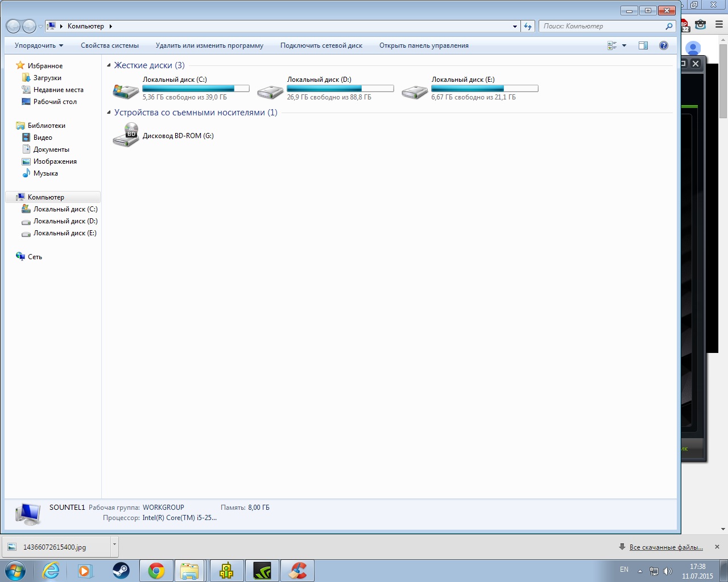Click the EN language indicator
Image resolution: width=728 pixels, height=582 pixels.
pos(624,569)
